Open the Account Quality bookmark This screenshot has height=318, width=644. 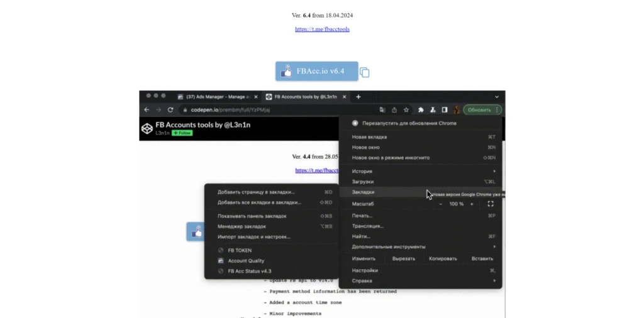point(272,261)
